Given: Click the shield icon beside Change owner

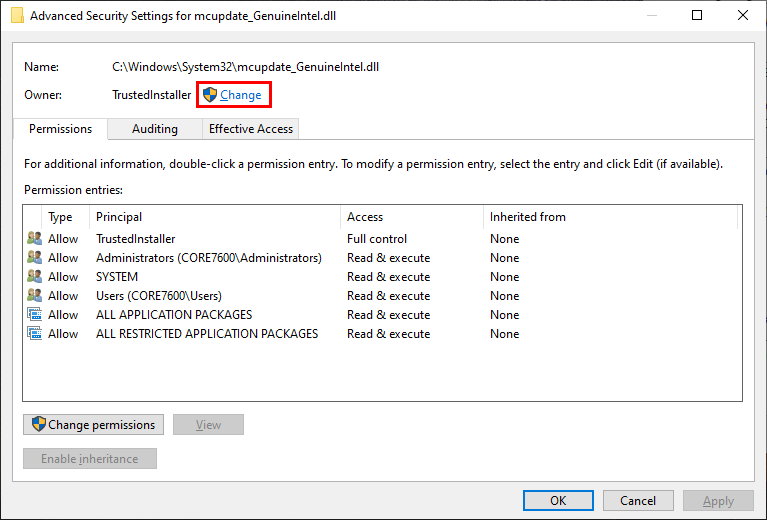Looking at the screenshot, I should coord(210,95).
